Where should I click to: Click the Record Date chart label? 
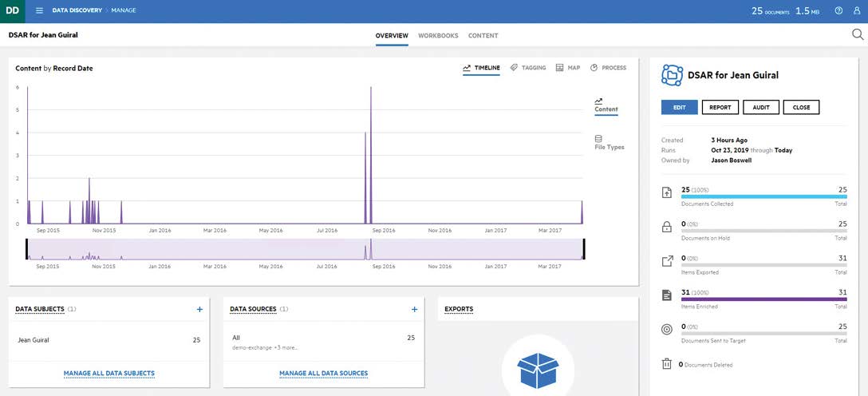point(73,68)
